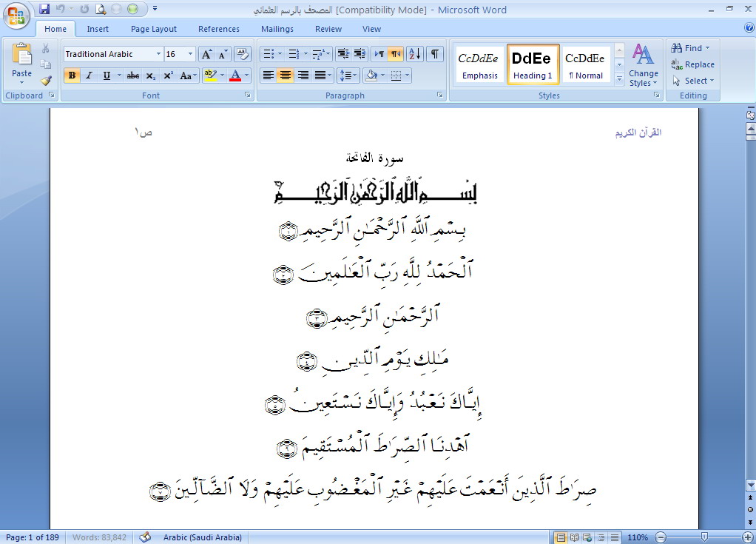
Task: Open the Insert tab
Action: click(x=98, y=29)
